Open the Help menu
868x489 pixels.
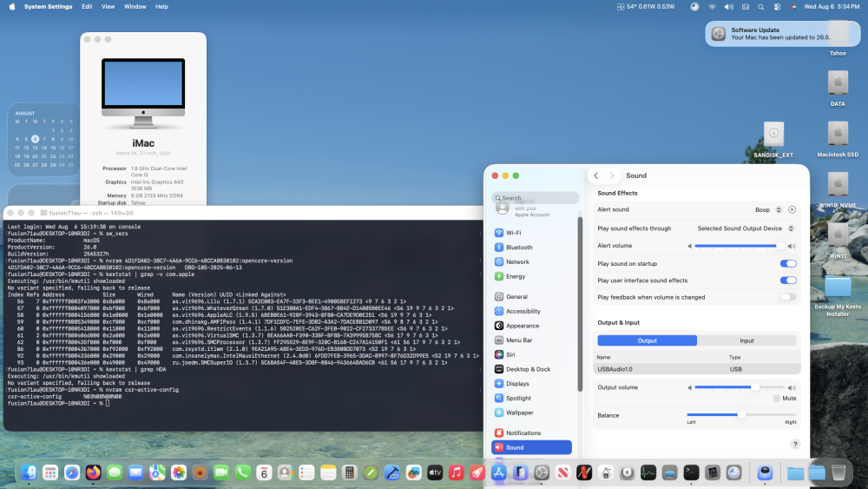pyautogui.click(x=161, y=7)
